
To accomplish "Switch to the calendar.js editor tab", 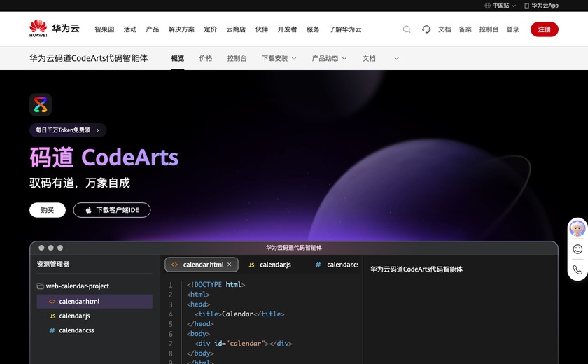I will 270,265.
